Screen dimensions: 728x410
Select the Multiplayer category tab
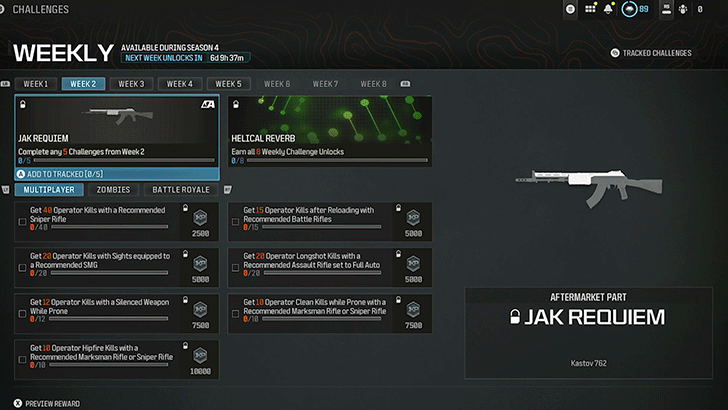tap(49, 190)
